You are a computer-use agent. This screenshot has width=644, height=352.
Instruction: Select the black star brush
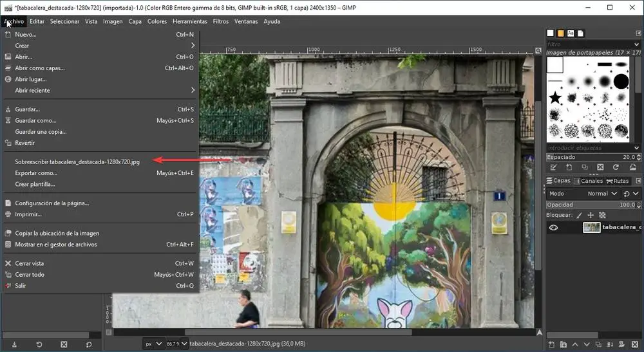(555, 98)
